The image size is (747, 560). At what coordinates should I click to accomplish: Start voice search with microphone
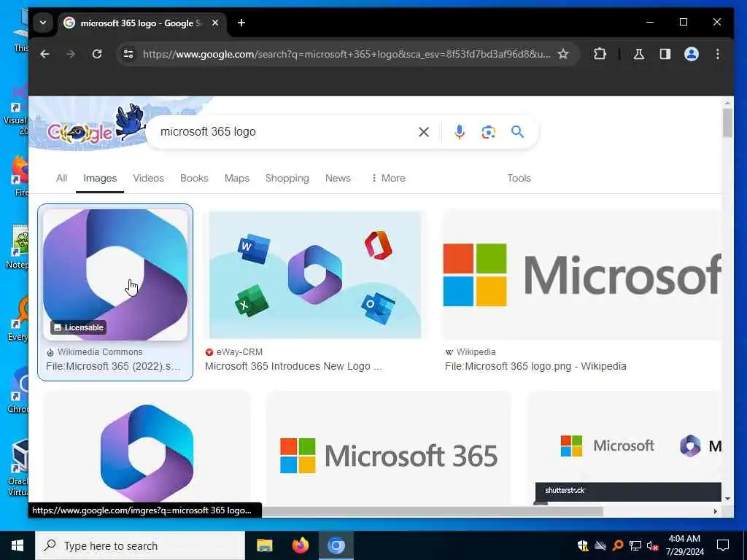pos(460,132)
